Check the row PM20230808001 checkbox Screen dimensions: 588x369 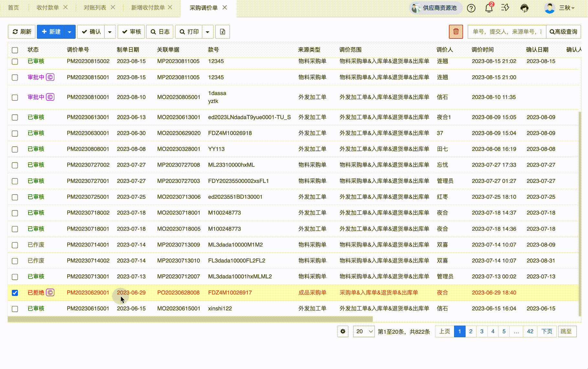pyautogui.click(x=15, y=149)
